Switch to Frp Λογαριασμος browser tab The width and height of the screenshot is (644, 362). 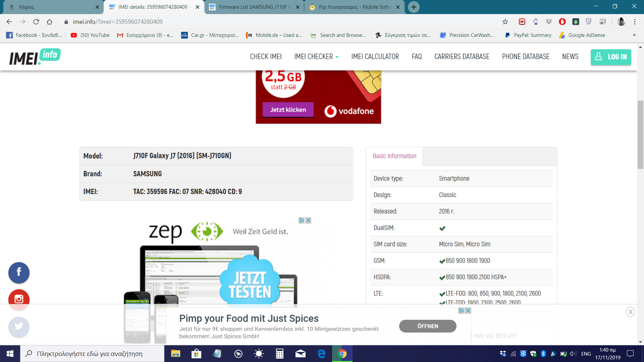(355, 7)
